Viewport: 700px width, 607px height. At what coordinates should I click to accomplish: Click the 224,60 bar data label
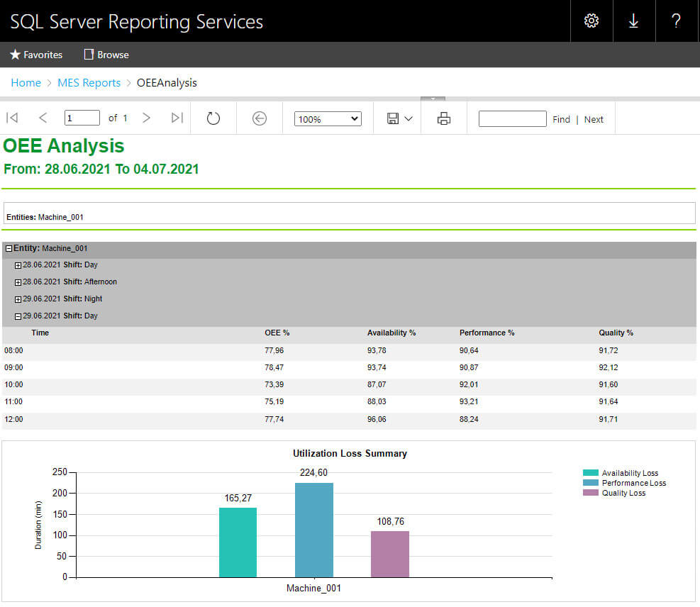click(x=313, y=473)
